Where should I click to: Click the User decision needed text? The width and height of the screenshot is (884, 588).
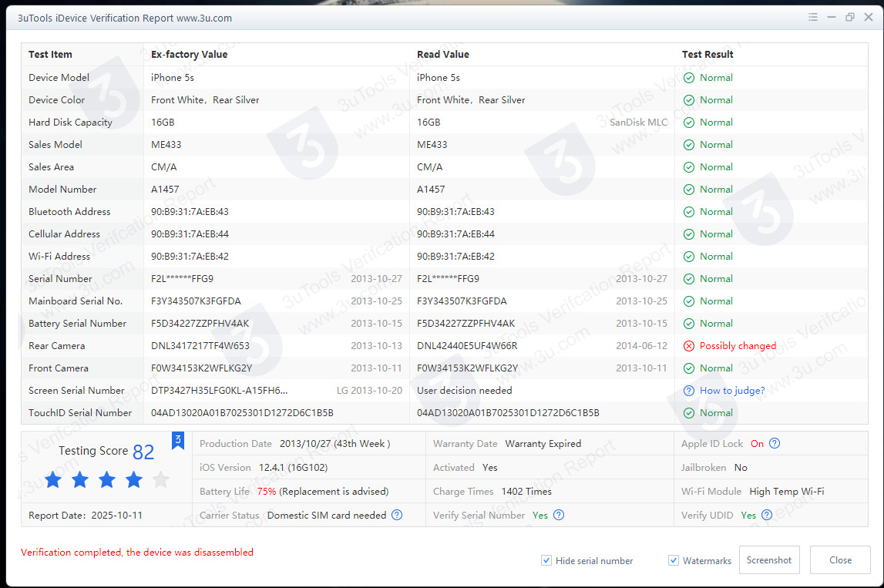pos(464,390)
